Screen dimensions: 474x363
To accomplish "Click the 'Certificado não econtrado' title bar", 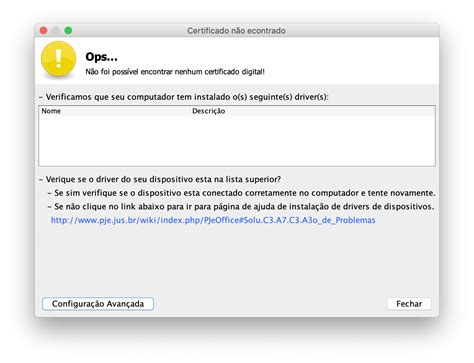I will [236, 31].
